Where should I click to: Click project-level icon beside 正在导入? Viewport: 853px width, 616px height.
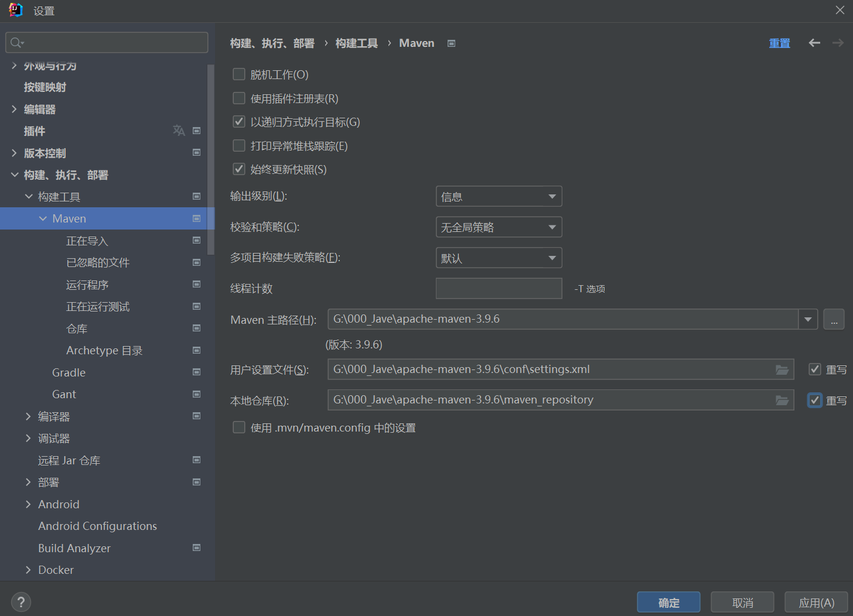[x=197, y=240]
